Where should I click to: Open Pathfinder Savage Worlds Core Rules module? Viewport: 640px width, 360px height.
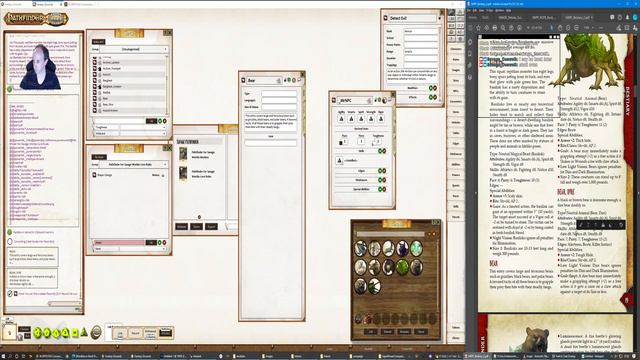pos(203,173)
